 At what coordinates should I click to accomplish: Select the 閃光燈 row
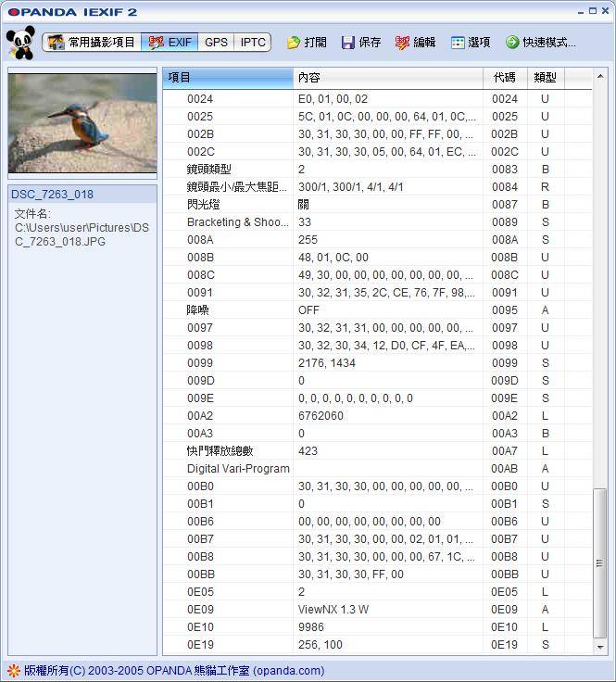coord(377,205)
